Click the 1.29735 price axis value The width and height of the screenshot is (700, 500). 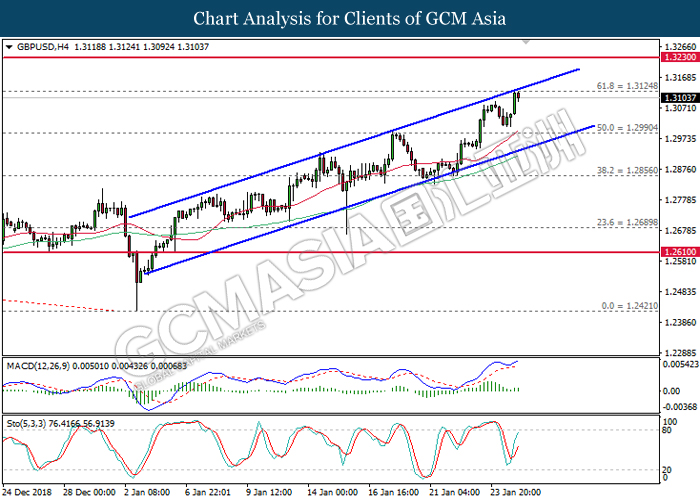point(680,139)
